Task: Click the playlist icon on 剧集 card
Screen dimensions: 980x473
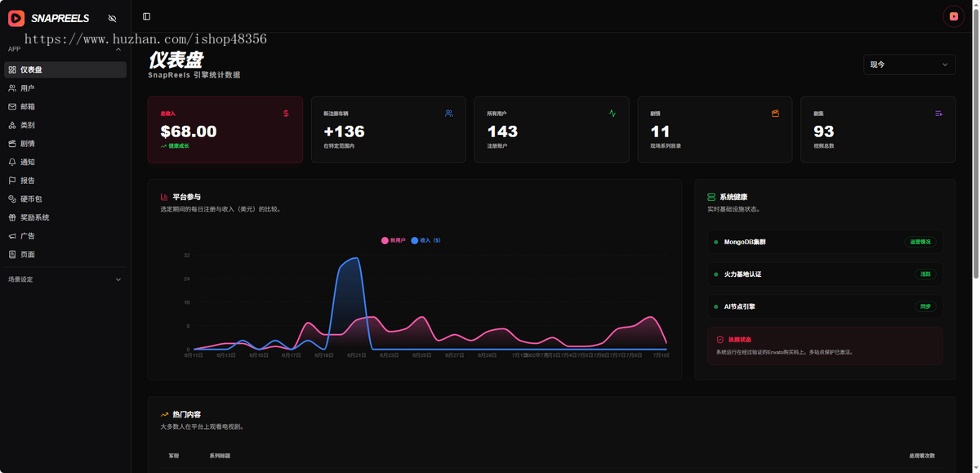Action: point(939,114)
